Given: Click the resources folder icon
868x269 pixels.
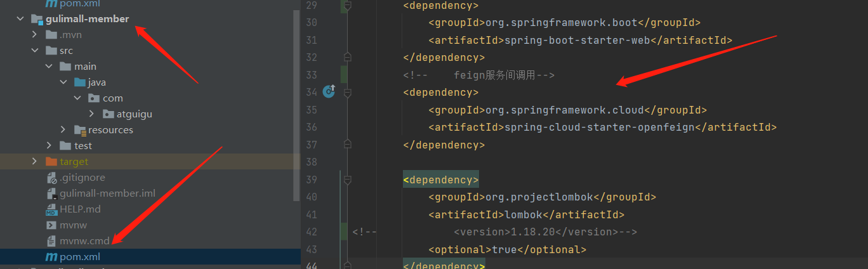Looking at the screenshot, I should point(80,130).
